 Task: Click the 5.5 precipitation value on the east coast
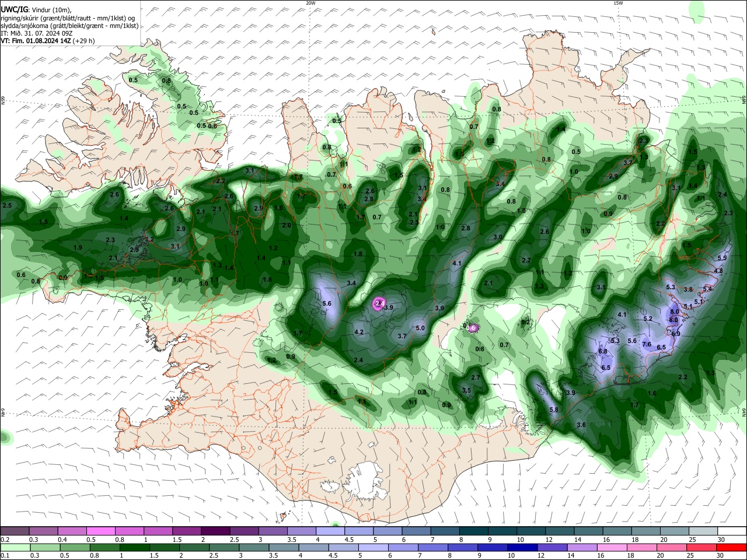(722, 258)
